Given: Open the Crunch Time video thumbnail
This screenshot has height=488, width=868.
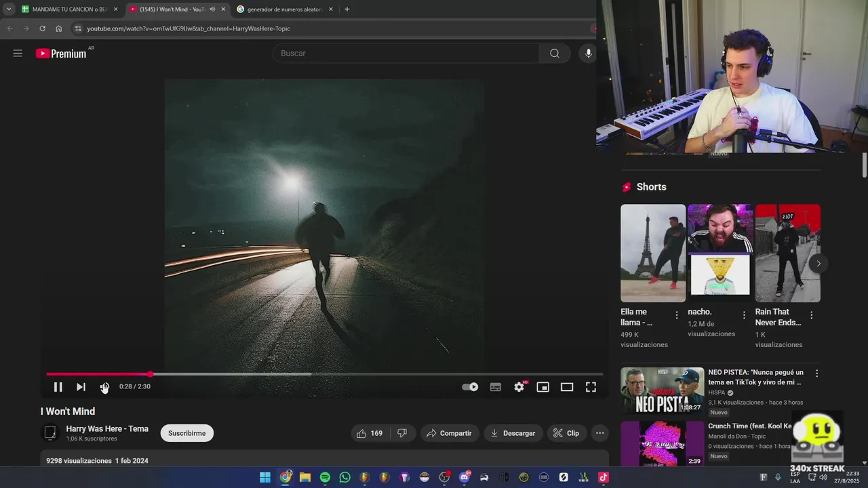Looking at the screenshot, I should click(x=663, y=443).
